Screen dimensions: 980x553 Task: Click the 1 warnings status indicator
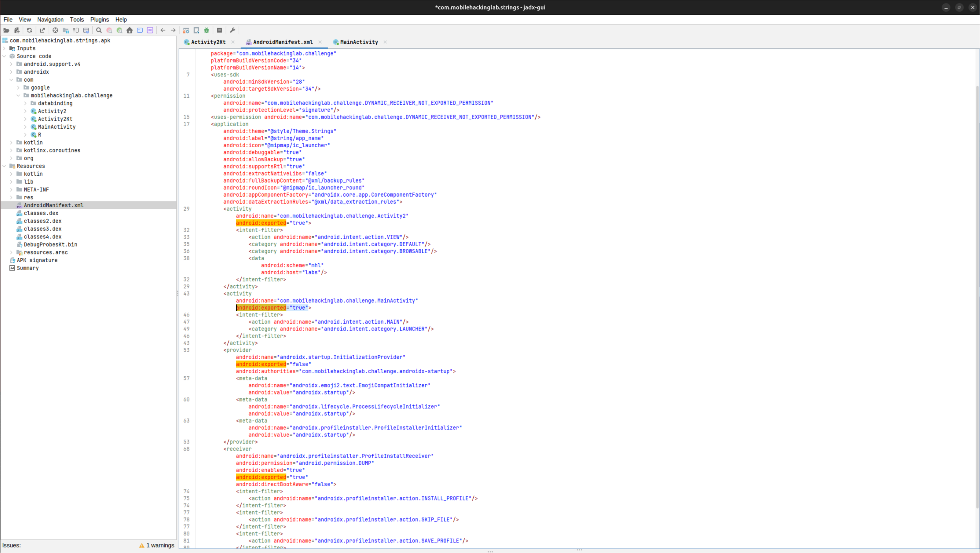(157, 545)
